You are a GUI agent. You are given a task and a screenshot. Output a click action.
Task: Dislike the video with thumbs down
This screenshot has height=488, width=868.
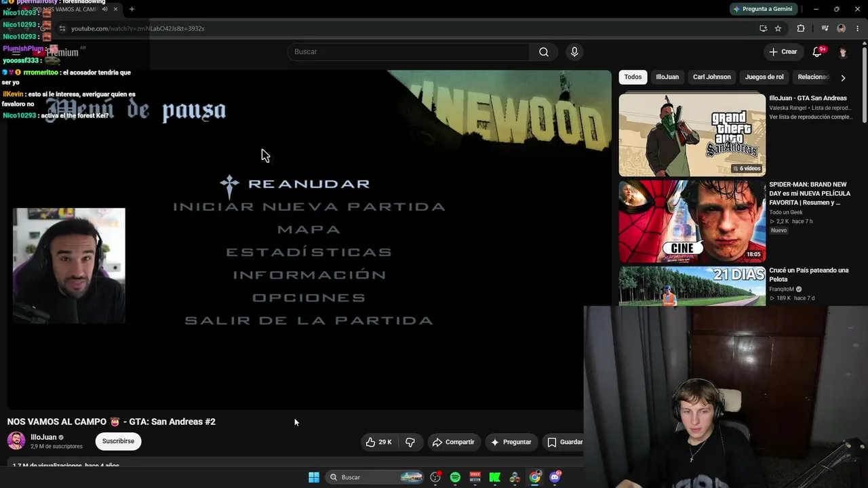pyautogui.click(x=410, y=442)
